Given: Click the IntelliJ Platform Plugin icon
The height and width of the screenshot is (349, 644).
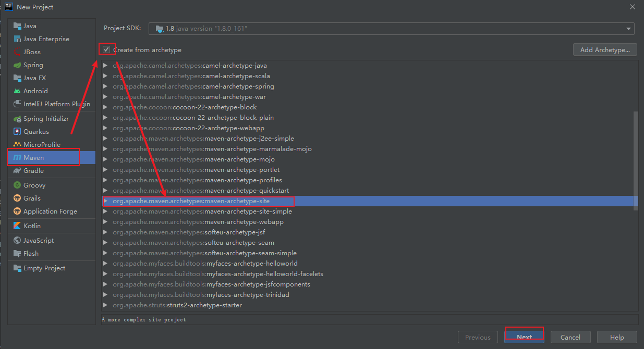Looking at the screenshot, I should pos(17,104).
